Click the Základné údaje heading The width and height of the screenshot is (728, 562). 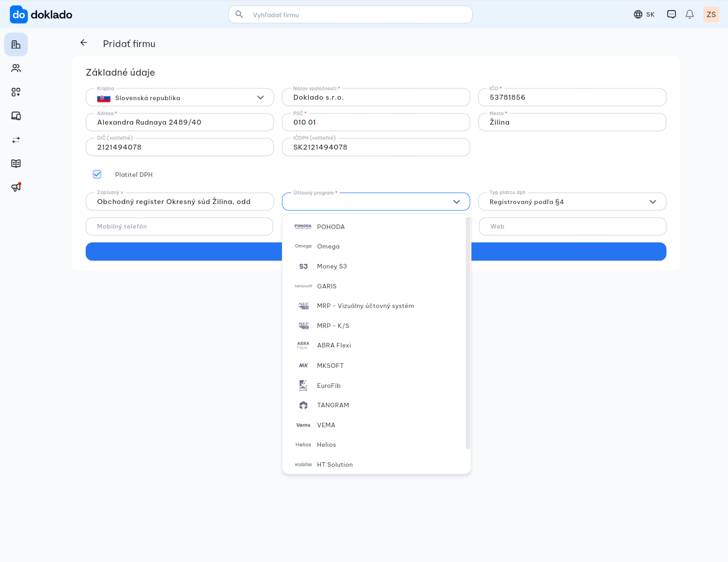(x=120, y=72)
